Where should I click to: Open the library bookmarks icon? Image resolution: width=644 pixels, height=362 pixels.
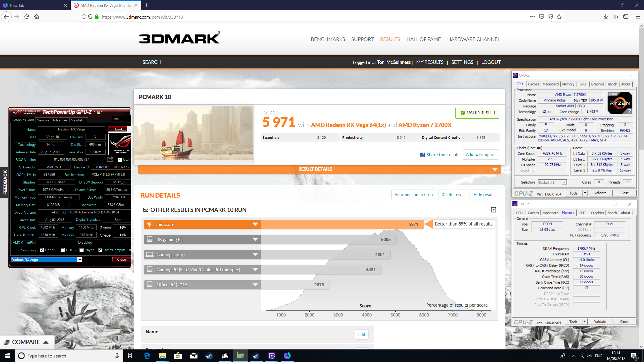coord(616,17)
